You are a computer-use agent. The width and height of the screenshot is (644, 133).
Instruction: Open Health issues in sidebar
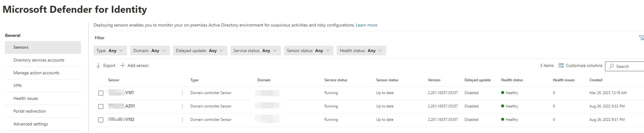(43, 98)
